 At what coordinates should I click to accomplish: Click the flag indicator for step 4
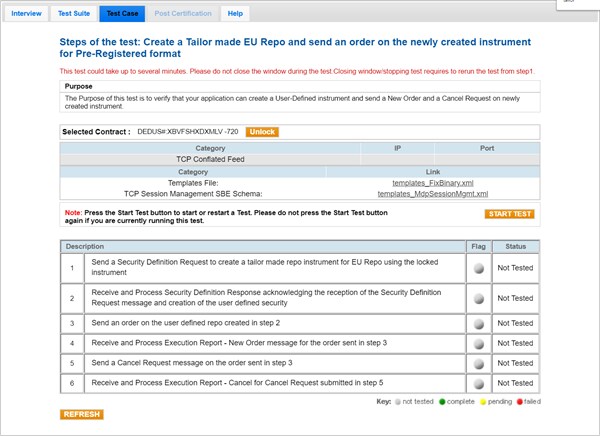pyautogui.click(x=478, y=344)
